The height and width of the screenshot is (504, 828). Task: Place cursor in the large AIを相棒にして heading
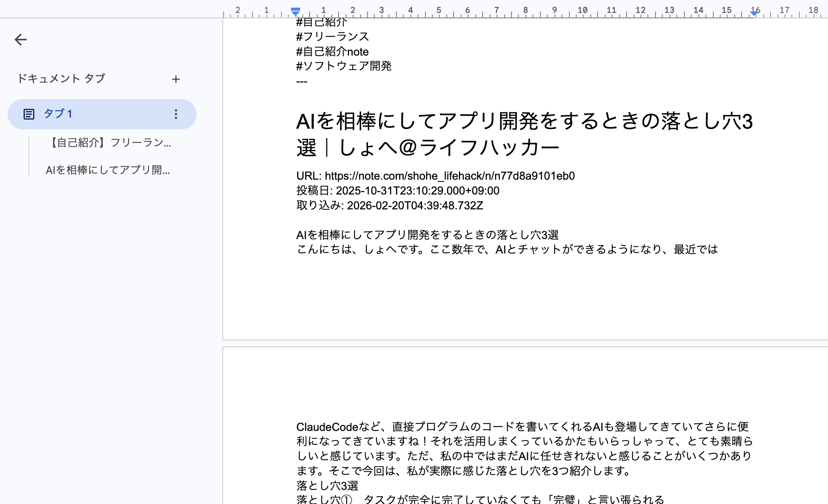pyautogui.click(x=524, y=122)
